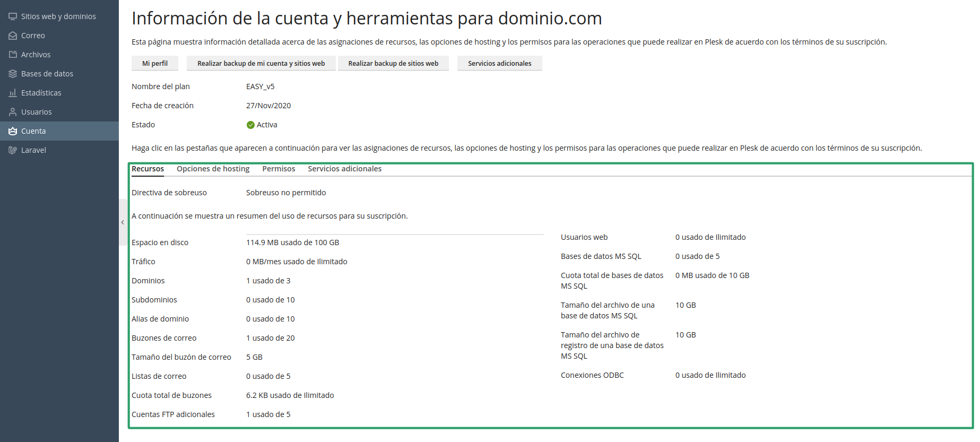Click the Correo envelope icon
The image size is (980, 442).
(x=13, y=36)
